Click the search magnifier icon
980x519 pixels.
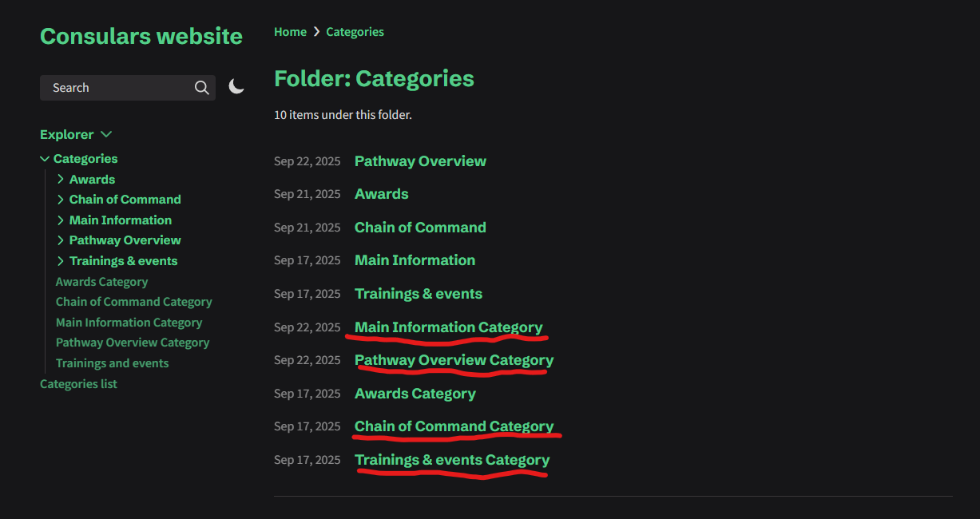(201, 88)
